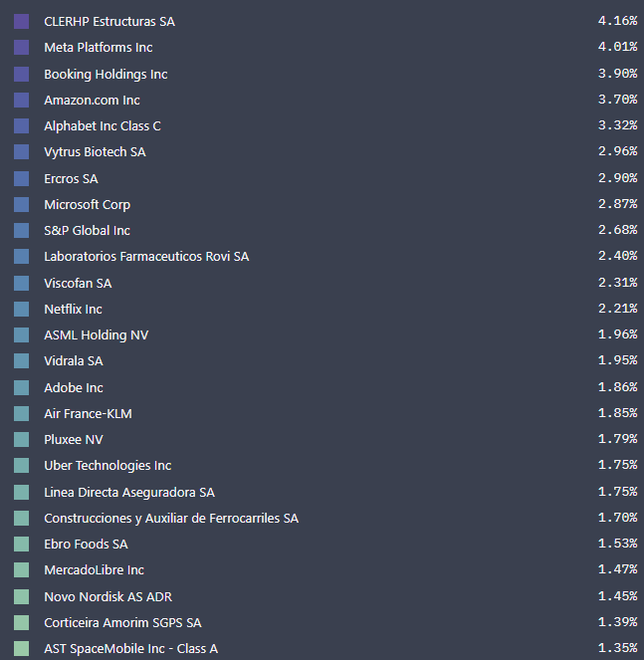Screen dimensions: 644x660
Task: Click the Linea Directa Aseguradora swatch
Action: [22, 492]
